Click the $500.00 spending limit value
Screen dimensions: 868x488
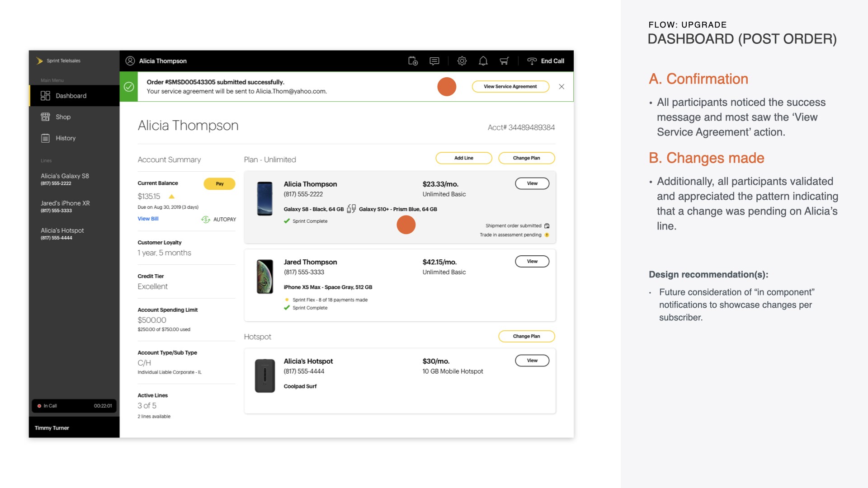click(x=152, y=320)
